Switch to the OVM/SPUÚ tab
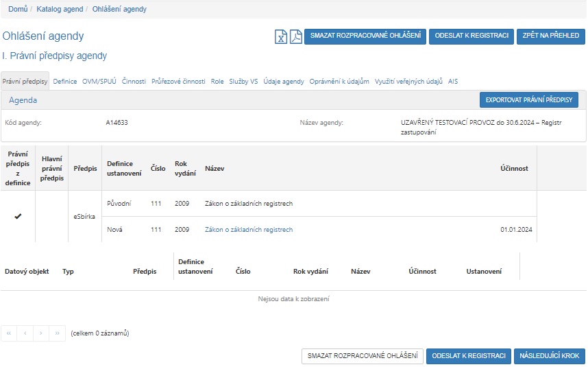This screenshot has width=588, height=367. click(x=99, y=81)
